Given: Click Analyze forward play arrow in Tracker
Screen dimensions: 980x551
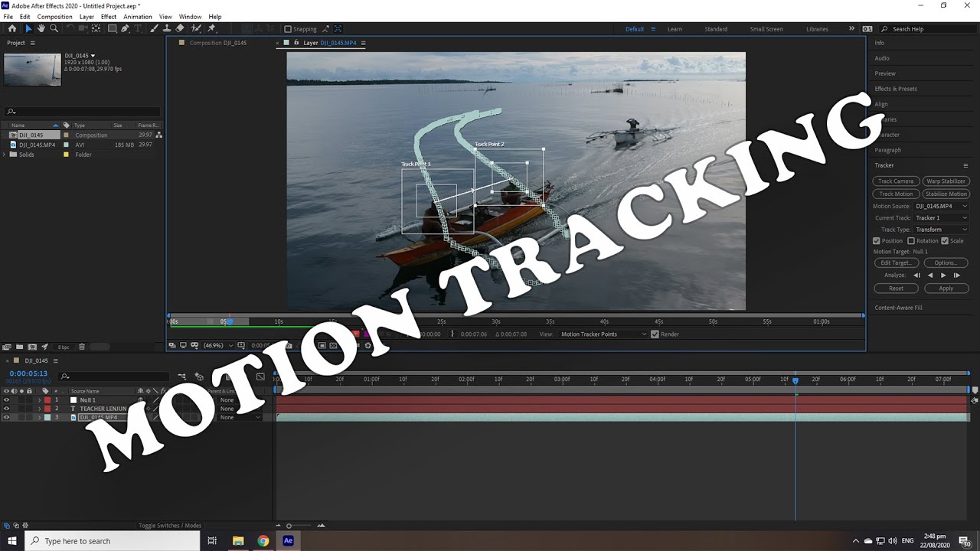Looking at the screenshot, I should coord(943,275).
